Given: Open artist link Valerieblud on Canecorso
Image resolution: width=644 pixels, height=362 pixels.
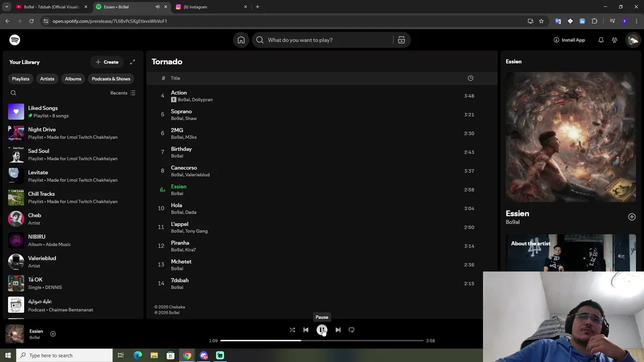Looking at the screenshot, I should 197,174.
